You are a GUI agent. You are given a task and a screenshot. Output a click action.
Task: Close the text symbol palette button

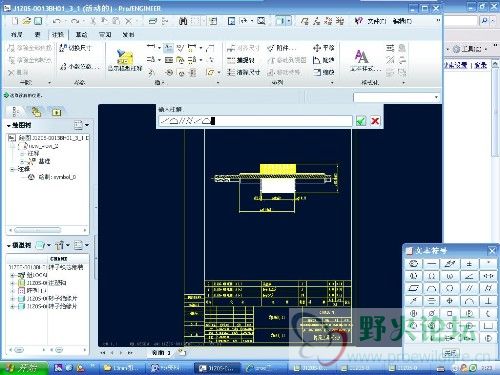click(x=451, y=353)
